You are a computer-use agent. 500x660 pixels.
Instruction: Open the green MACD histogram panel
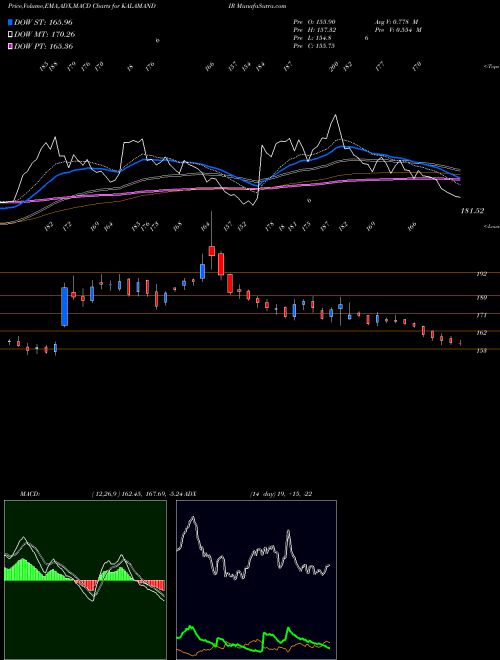pos(85,580)
